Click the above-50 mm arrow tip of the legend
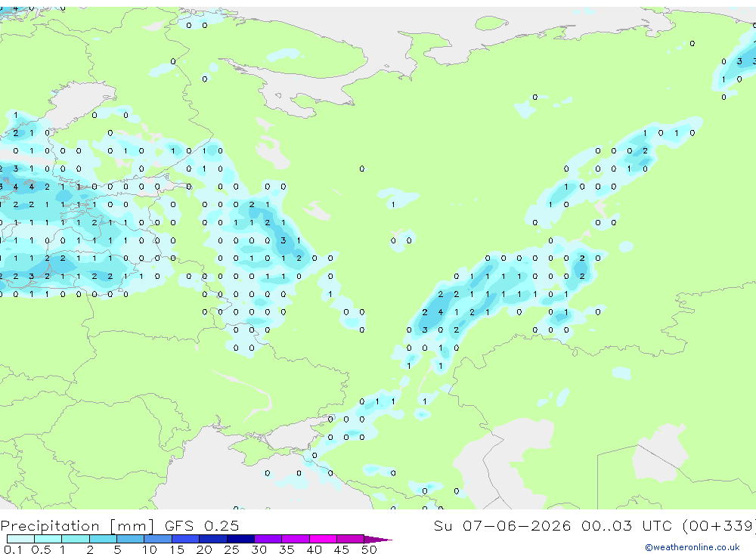This screenshot has width=756, height=554. [379, 539]
